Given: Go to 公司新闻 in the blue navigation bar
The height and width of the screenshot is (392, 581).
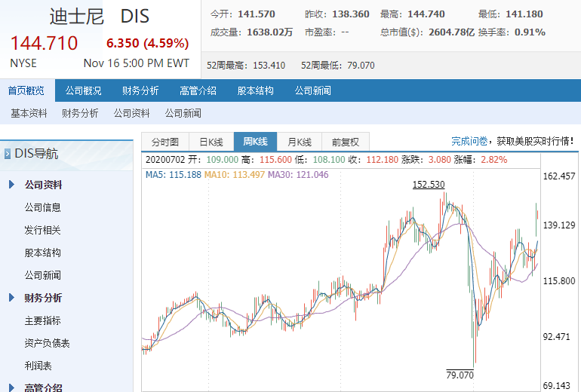Looking at the screenshot, I should pos(312,90).
